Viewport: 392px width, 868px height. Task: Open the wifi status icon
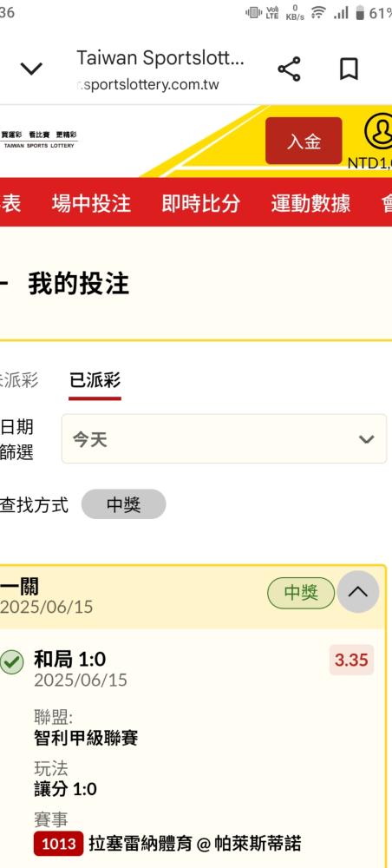click(x=318, y=13)
